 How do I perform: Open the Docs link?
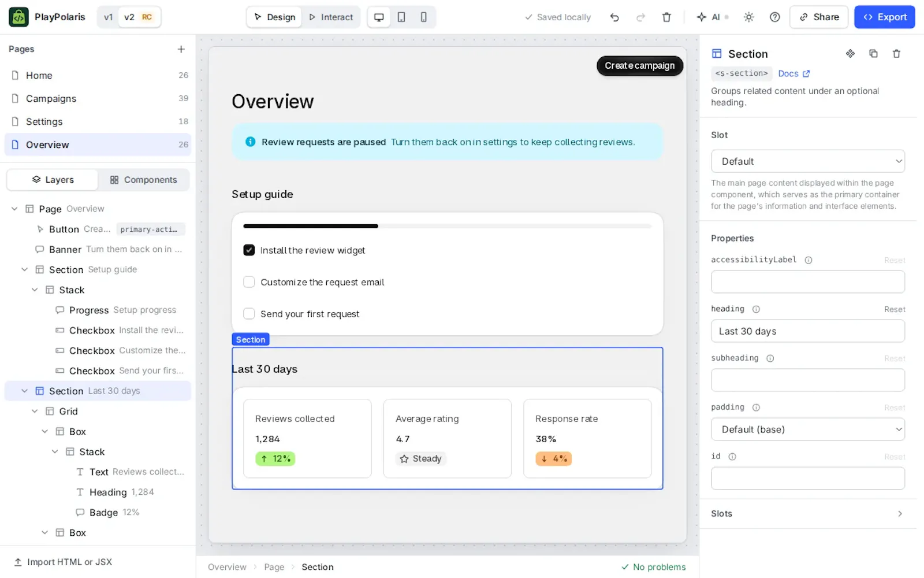[x=793, y=73]
